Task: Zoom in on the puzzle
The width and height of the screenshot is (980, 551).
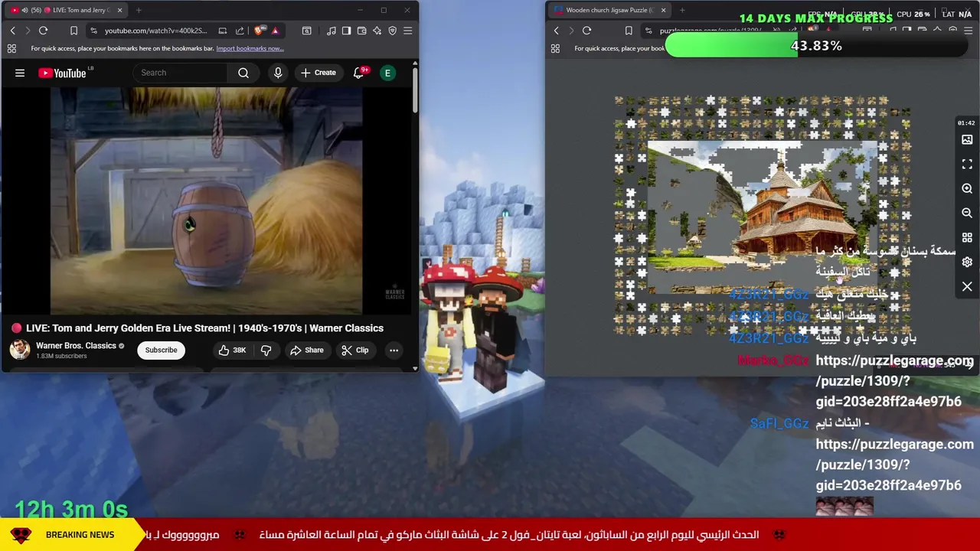Action: 967,188
